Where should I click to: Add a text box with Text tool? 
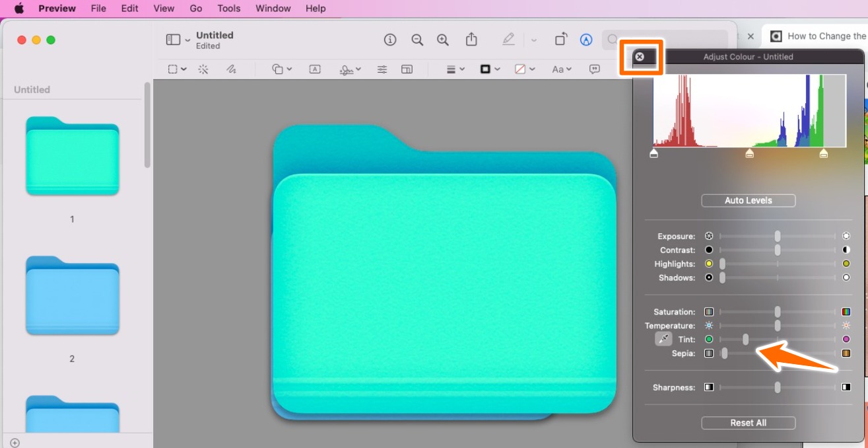(x=315, y=69)
